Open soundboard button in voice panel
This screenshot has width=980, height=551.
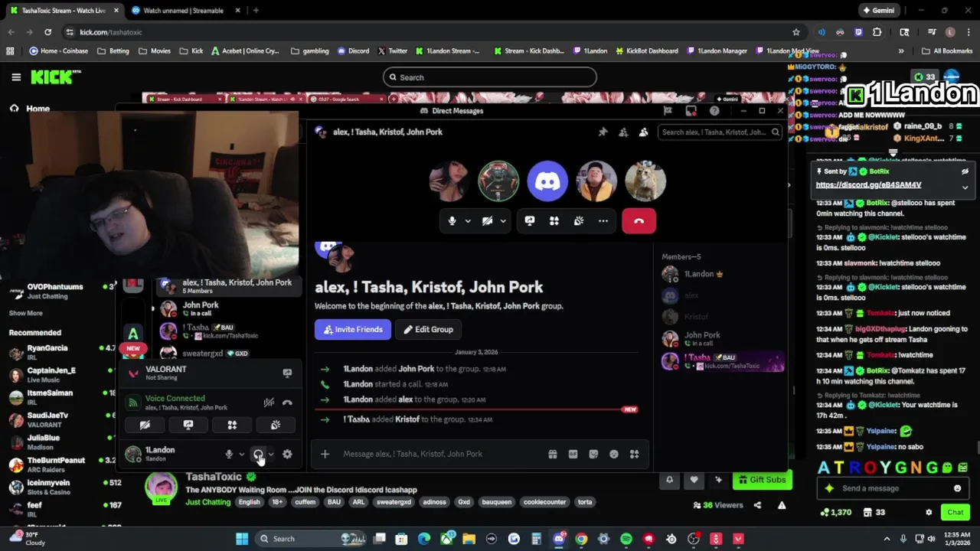coord(276,425)
